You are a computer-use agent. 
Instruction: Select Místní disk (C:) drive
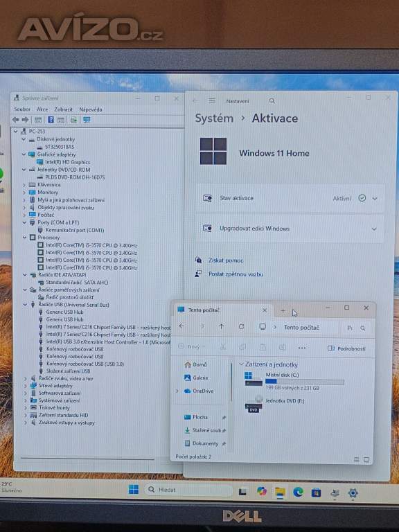point(294,381)
